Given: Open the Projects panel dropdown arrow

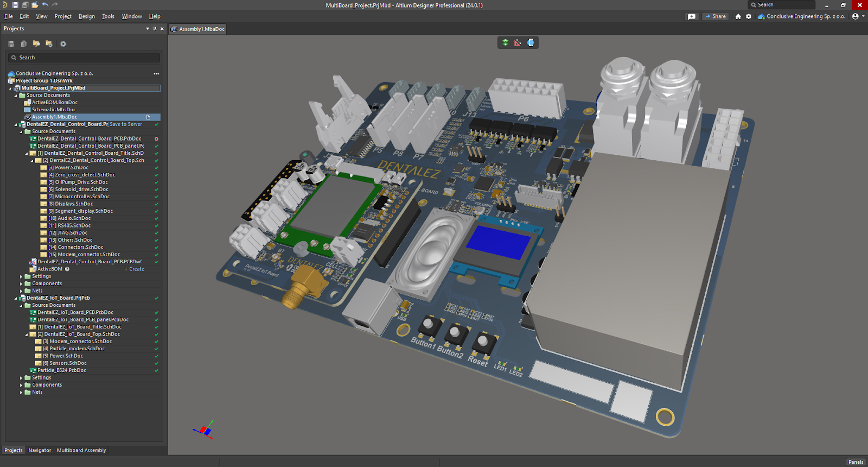Looking at the screenshot, I should (148, 29).
